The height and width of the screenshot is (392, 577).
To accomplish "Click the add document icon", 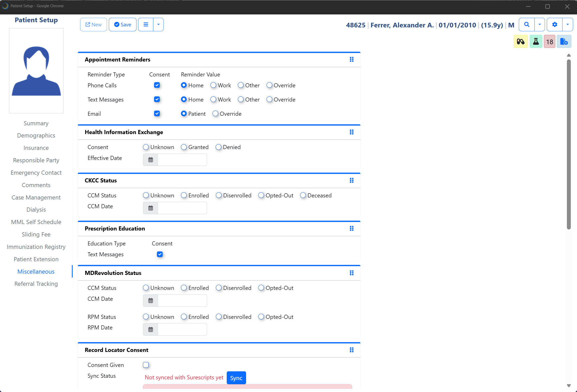I will 564,42.
